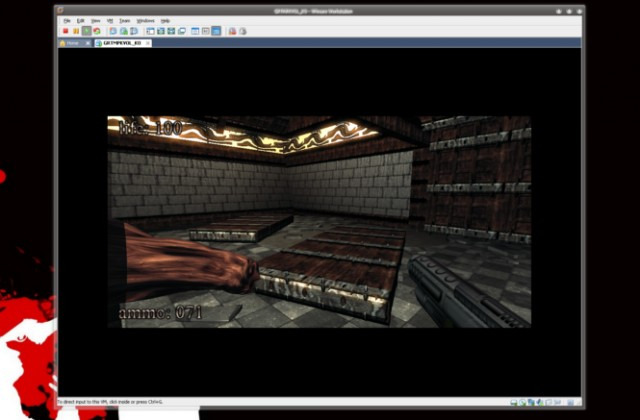The height and width of the screenshot is (420, 640).
Task: Click the Quick Switch mode toolbar icon
Action: click(x=171, y=31)
